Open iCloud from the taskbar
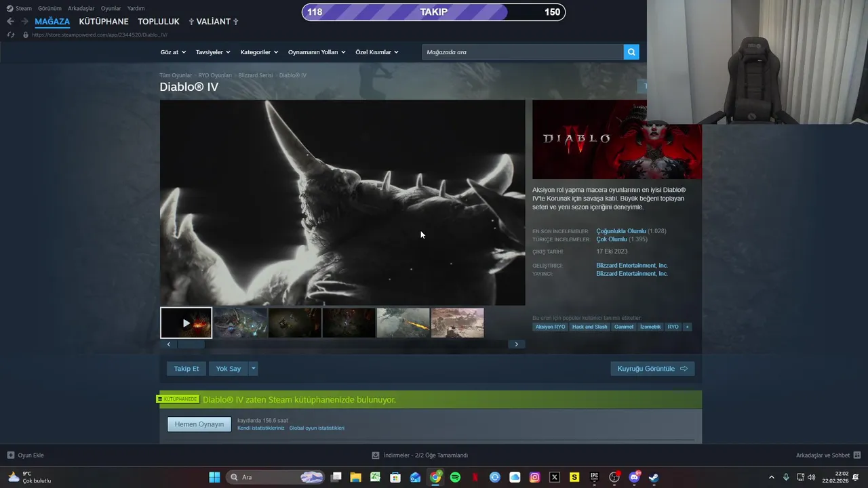Image resolution: width=868 pixels, height=488 pixels. click(x=515, y=477)
